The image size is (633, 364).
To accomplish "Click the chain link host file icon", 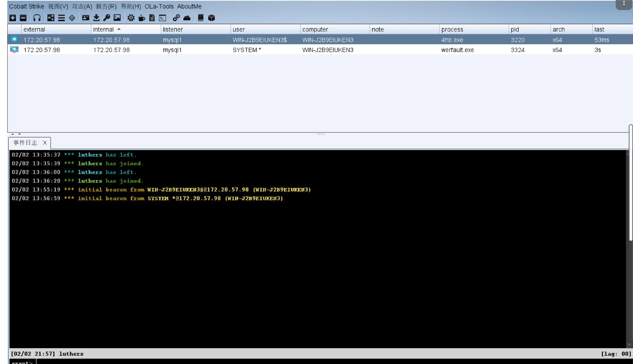I will coord(176,18).
